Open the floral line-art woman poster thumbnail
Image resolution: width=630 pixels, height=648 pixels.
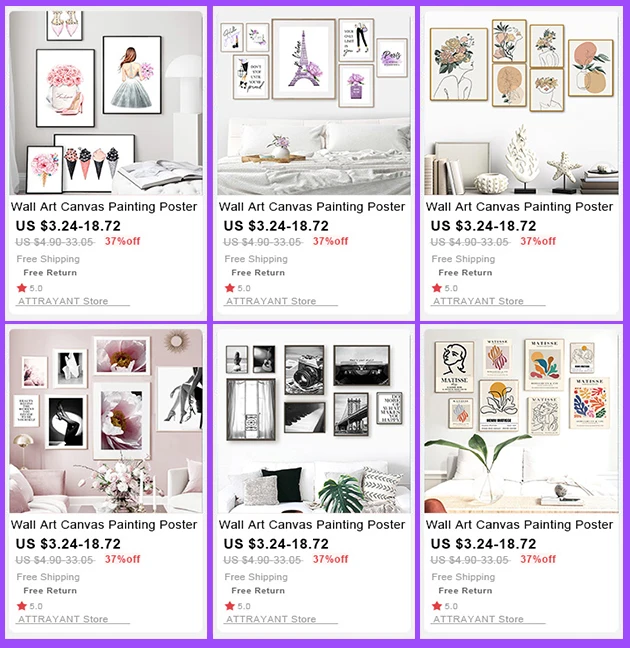pos(521,102)
